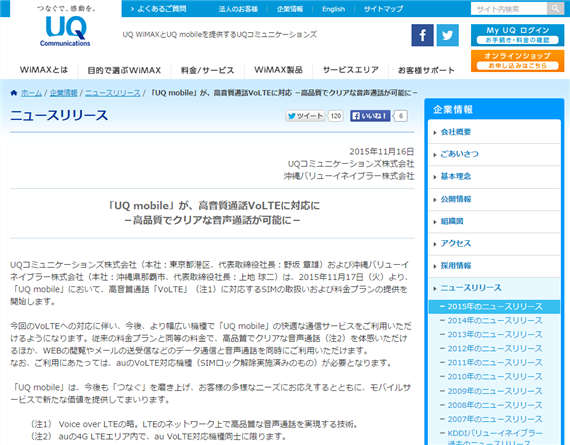Open 採用情報 in sidebar
This screenshot has height=445, width=570.
494,266
